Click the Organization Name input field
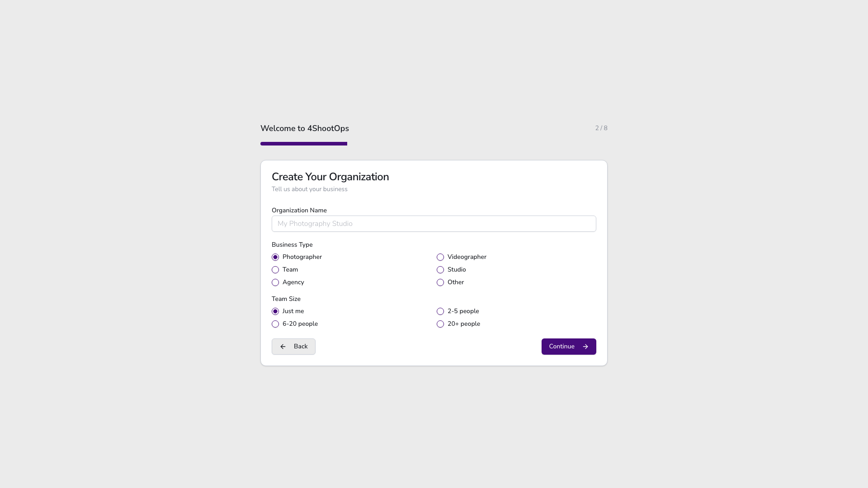868x488 pixels. (434, 223)
